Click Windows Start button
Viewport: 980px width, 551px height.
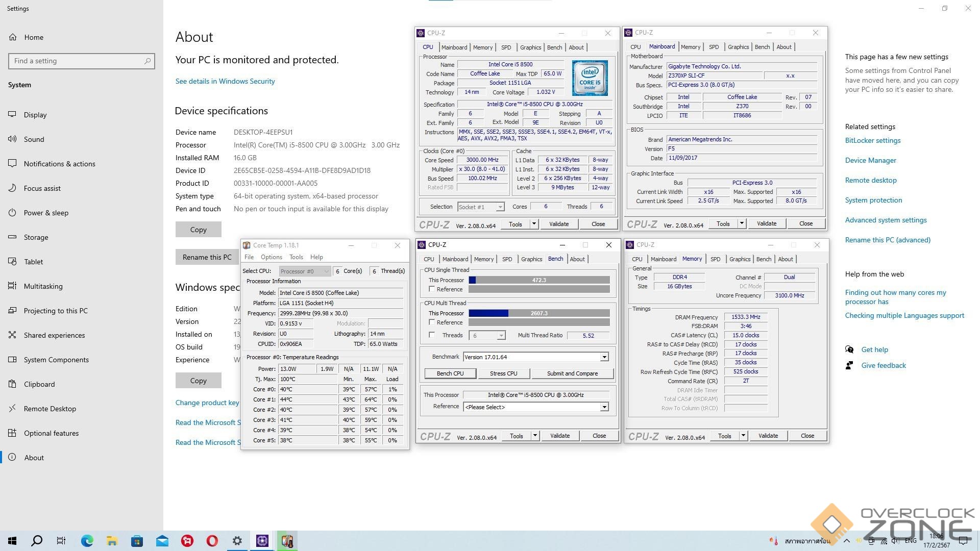(x=12, y=541)
